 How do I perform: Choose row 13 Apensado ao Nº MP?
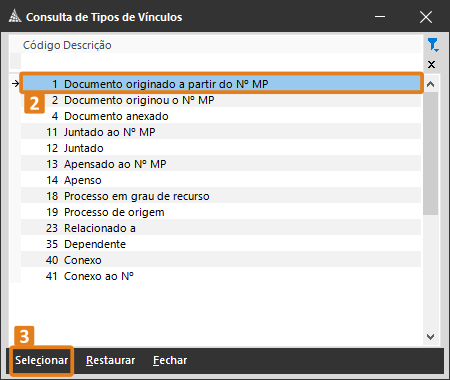point(221,164)
